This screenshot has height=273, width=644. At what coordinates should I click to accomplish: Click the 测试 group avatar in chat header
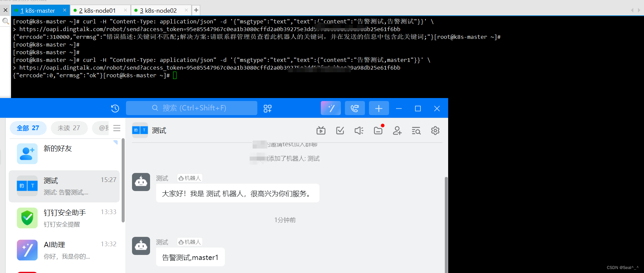(140, 130)
